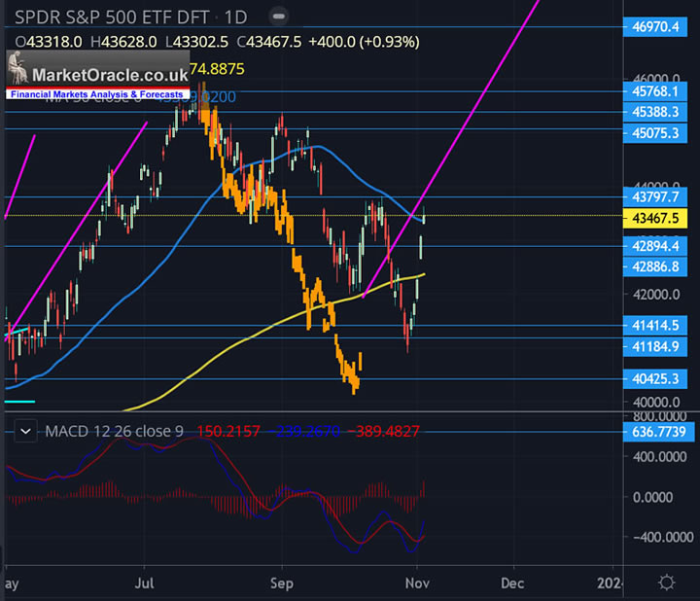The width and height of the screenshot is (700, 601).
Task: Select 41414.5 price level label
Action: pyautogui.click(x=655, y=326)
